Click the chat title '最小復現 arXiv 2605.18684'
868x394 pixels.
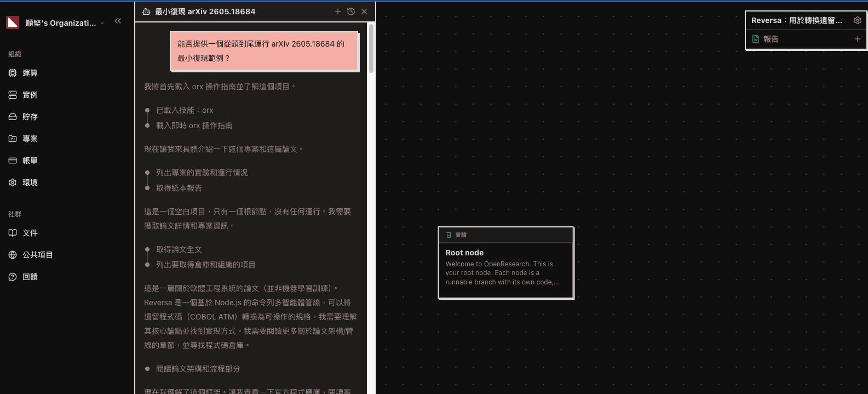pos(205,12)
